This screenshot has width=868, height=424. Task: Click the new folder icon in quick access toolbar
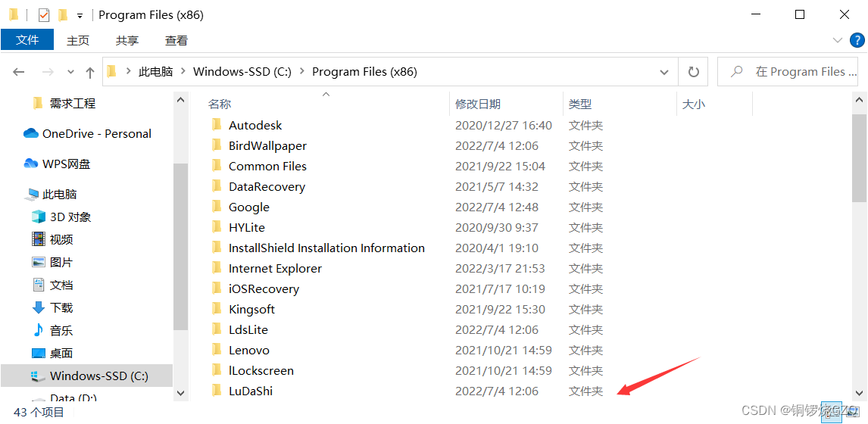click(x=63, y=15)
